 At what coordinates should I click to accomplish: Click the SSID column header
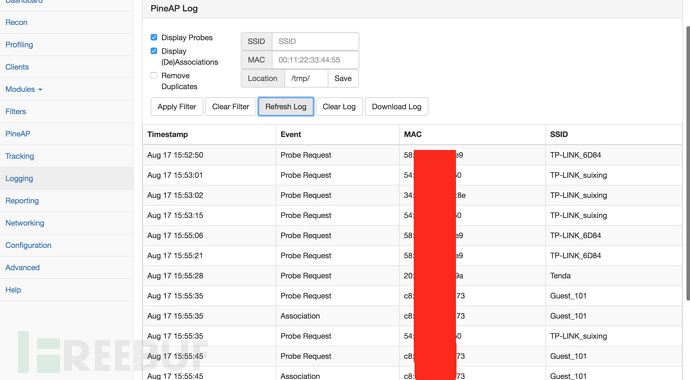point(559,134)
